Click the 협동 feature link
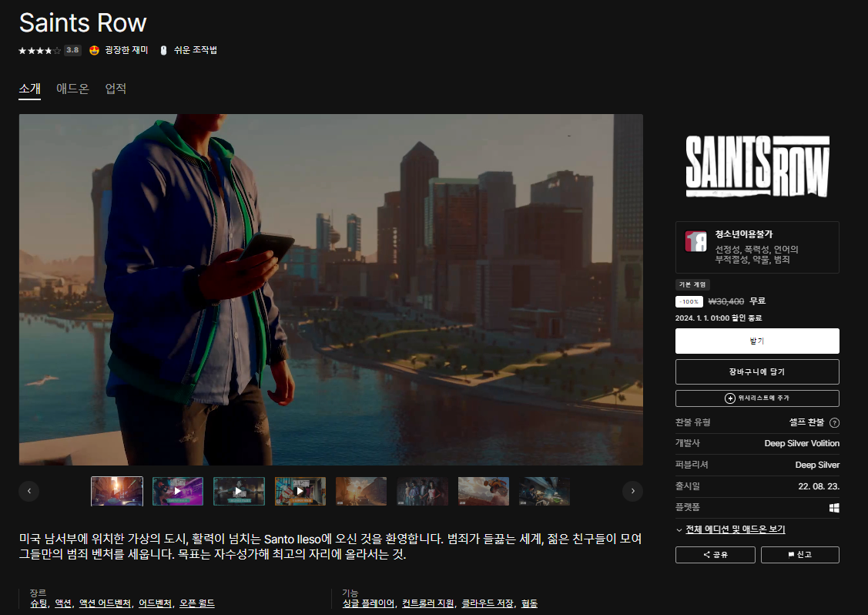The height and width of the screenshot is (615, 868). pos(529,603)
